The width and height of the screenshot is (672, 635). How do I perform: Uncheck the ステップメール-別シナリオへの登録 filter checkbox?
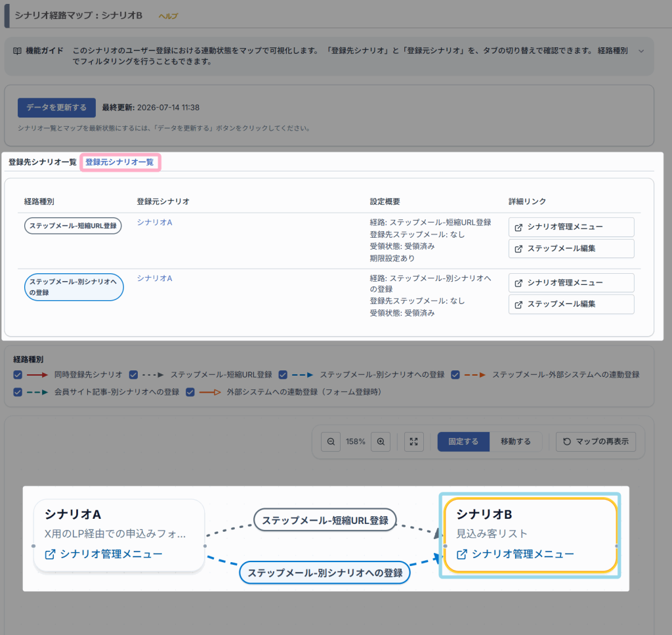(283, 375)
